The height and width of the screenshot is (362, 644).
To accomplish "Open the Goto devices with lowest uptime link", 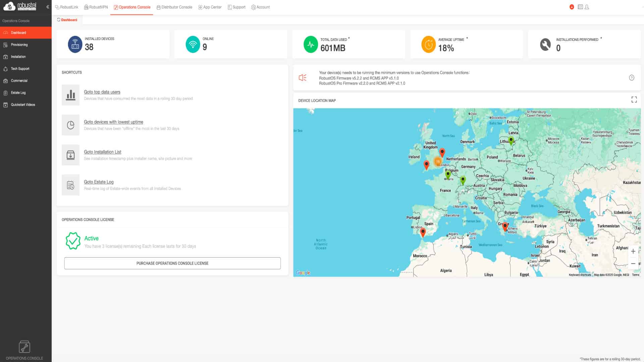I will [113, 122].
